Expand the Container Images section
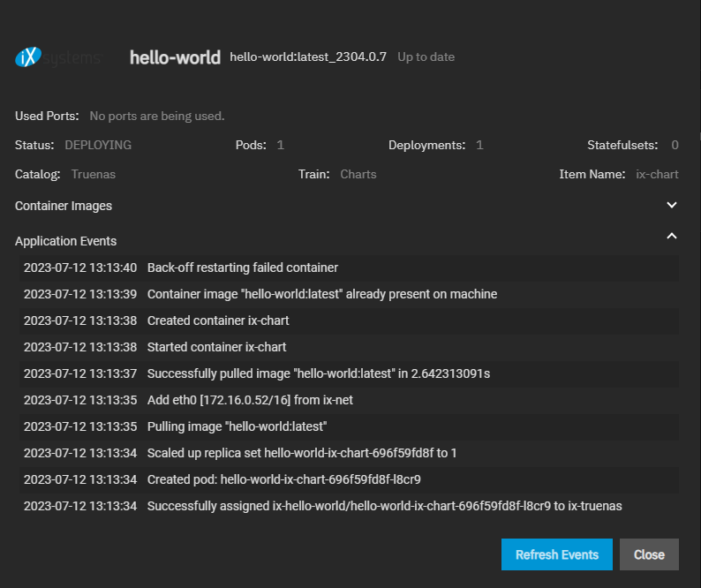The width and height of the screenshot is (701, 588). (x=672, y=205)
